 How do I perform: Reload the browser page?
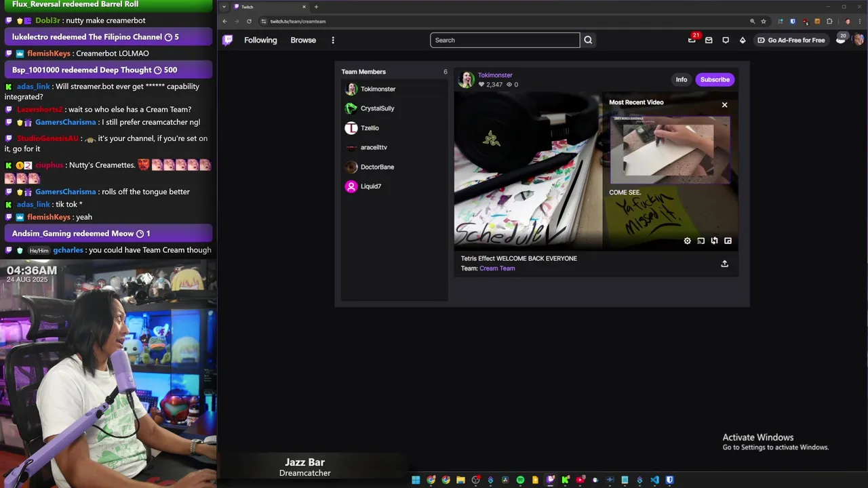click(x=249, y=21)
